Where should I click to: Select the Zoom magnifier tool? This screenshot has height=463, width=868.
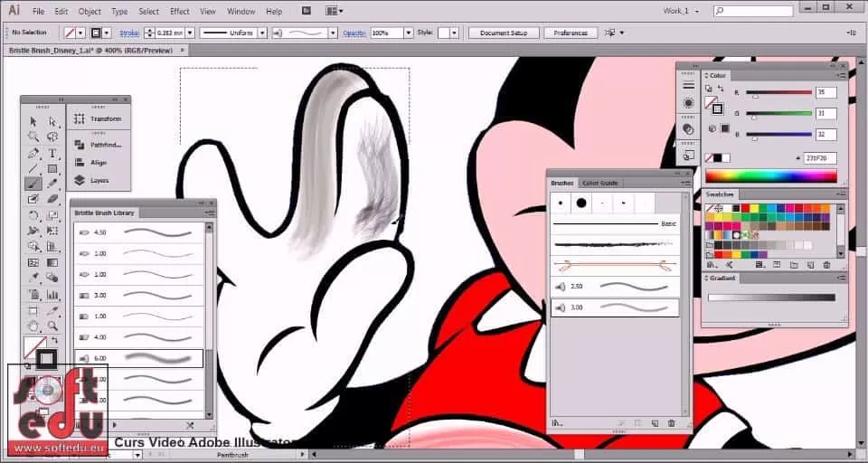(52, 326)
